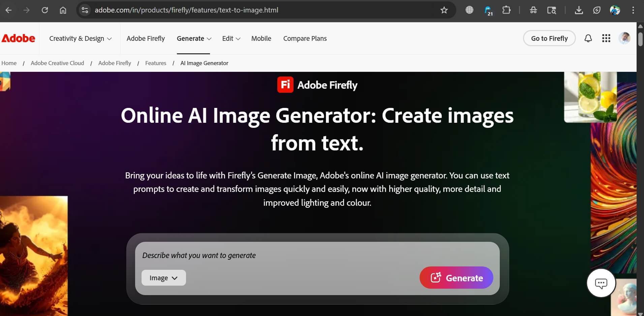Click the pink Generate button

(x=456, y=278)
